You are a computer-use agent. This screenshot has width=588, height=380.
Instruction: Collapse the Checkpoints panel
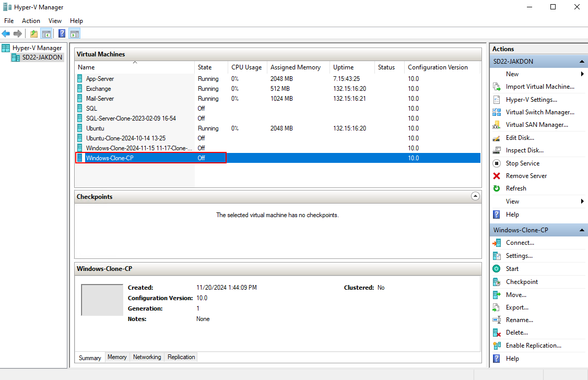[475, 196]
